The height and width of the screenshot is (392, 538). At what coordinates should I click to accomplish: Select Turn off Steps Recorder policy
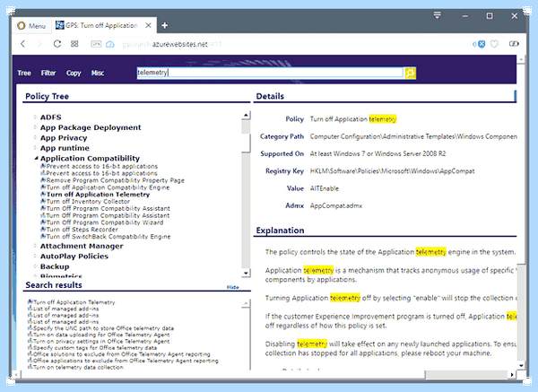click(x=82, y=230)
